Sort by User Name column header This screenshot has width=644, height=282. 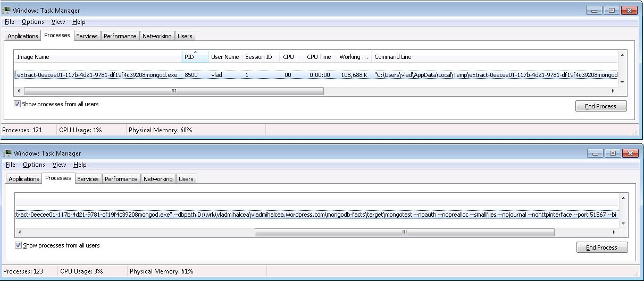tap(225, 57)
